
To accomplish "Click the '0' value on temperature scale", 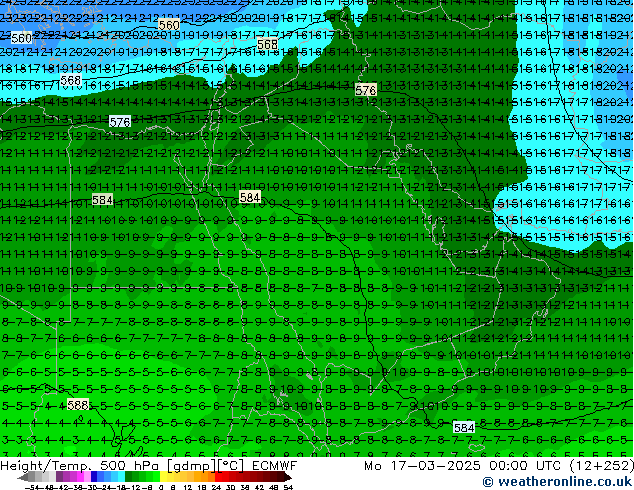I will pyautogui.click(x=161, y=487).
